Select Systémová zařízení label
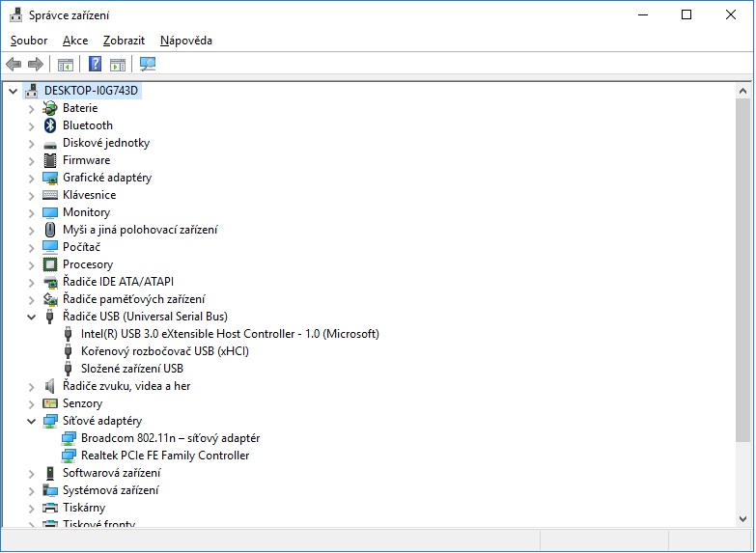Image resolution: width=756 pixels, height=553 pixels. pos(110,490)
